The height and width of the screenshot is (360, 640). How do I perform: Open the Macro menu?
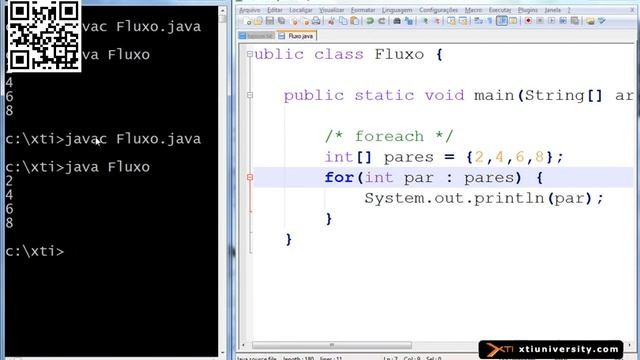[x=473, y=10]
